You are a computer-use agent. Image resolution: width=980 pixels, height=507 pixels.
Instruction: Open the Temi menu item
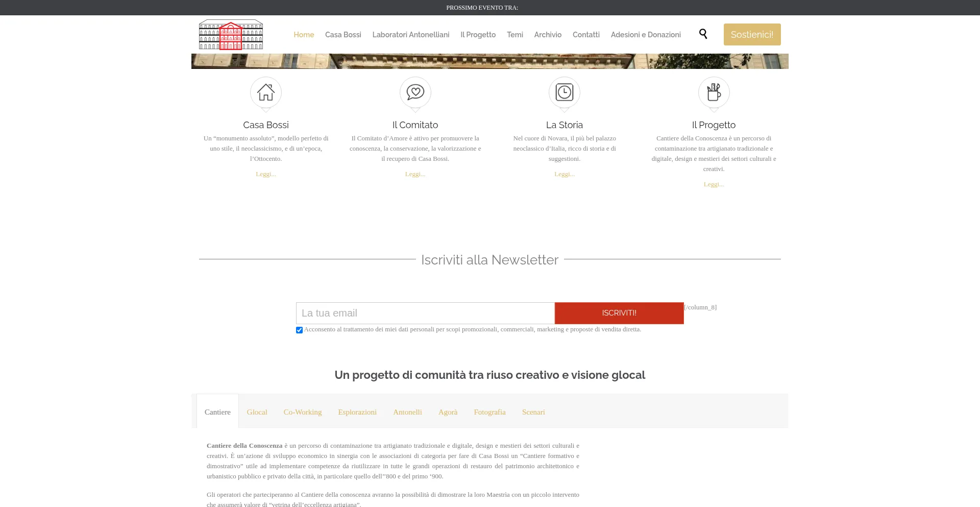pyautogui.click(x=514, y=34)
